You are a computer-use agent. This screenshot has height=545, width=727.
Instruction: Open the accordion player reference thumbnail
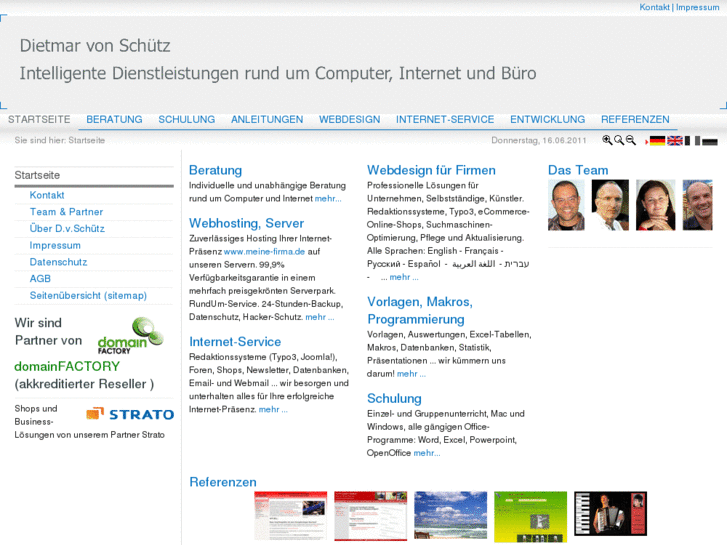(x=611, y=514)
